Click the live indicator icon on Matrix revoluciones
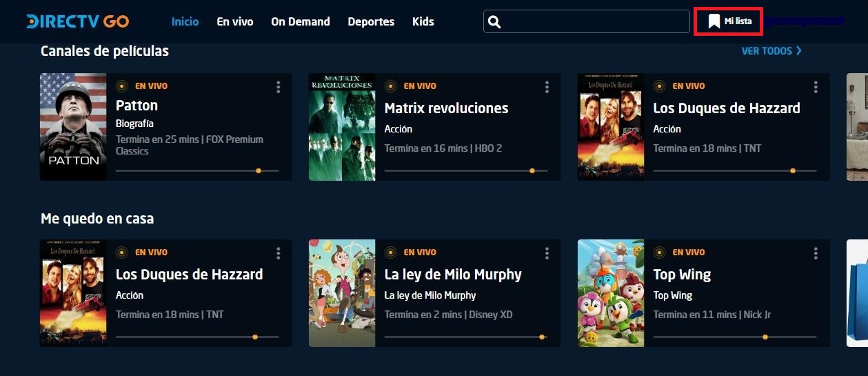Viewport: 868px width, 376px height. click(x=390, y=86)
